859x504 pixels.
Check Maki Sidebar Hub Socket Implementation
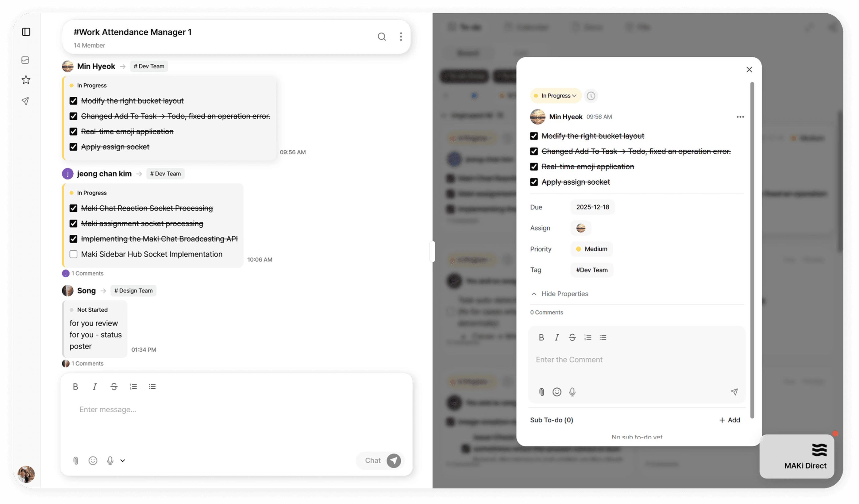(73, 254)
